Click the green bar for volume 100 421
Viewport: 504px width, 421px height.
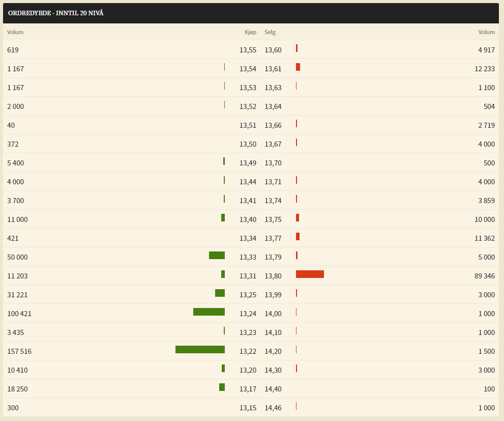point(209,312)
